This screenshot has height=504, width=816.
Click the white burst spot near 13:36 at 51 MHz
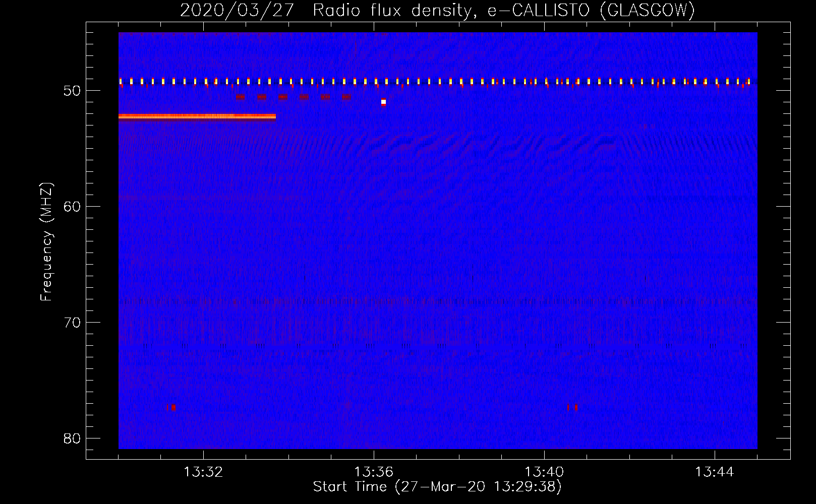[383, 102]
